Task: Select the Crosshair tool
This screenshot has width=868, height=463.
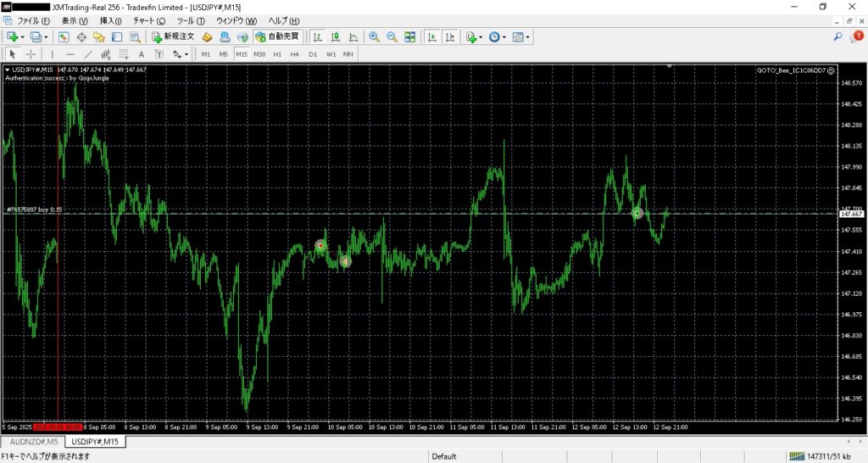Action: (31, 54)
